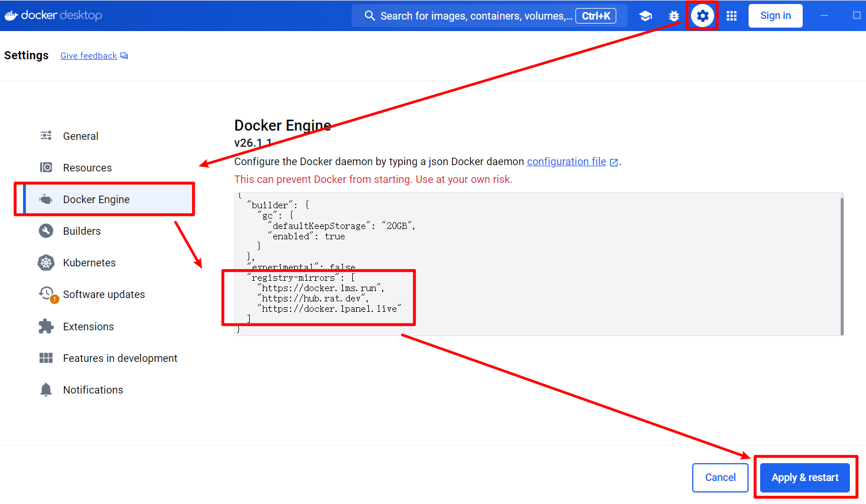Click the defaultKeepStorage "20GB" line
Viewport: 866px width, 504px height.
pyautogui.click(x=341, y=226)
